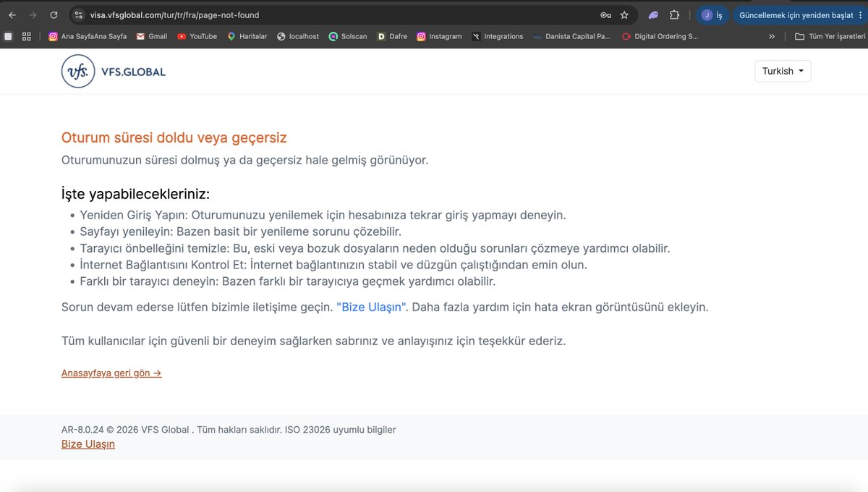868x492 pixels.
Task: Open the İş profile button
Action: (x=712, y=14)
